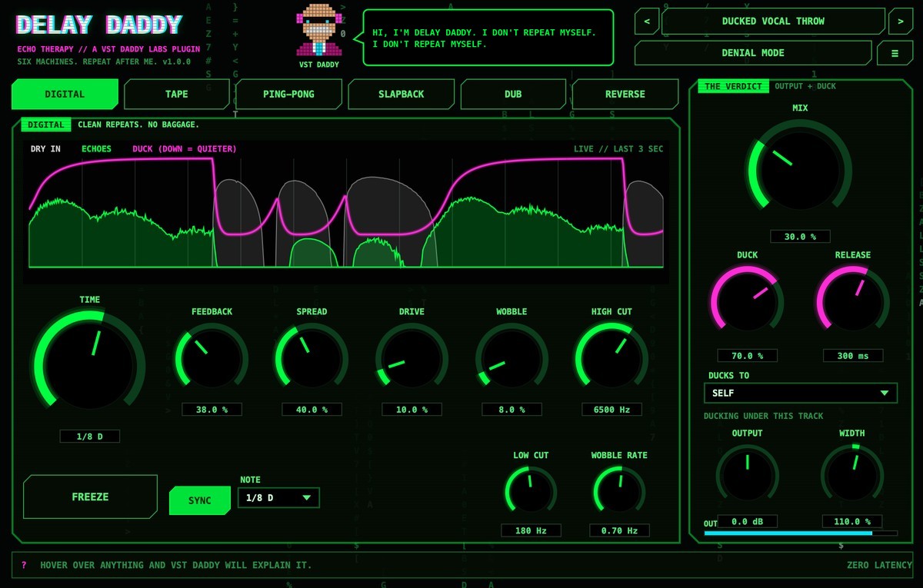
Task: Select the Tape delay tab
Action: [177, 94]
